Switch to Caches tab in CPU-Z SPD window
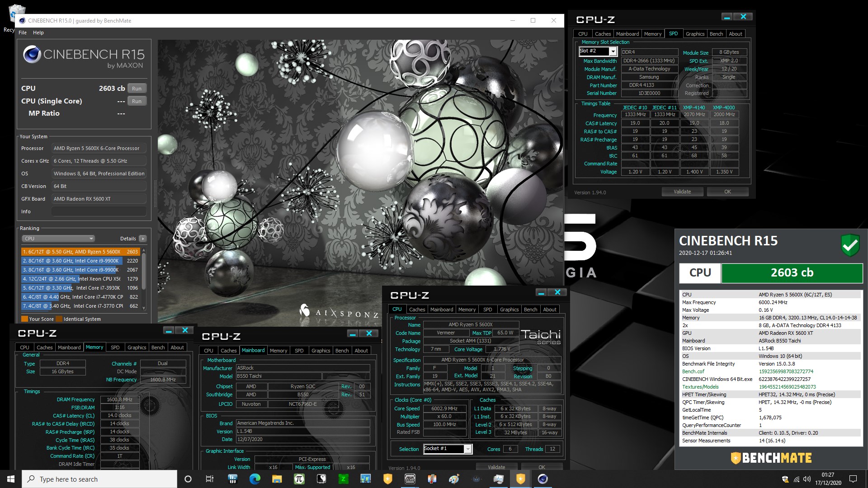The image size is (868, 488). tap(603, 34)
